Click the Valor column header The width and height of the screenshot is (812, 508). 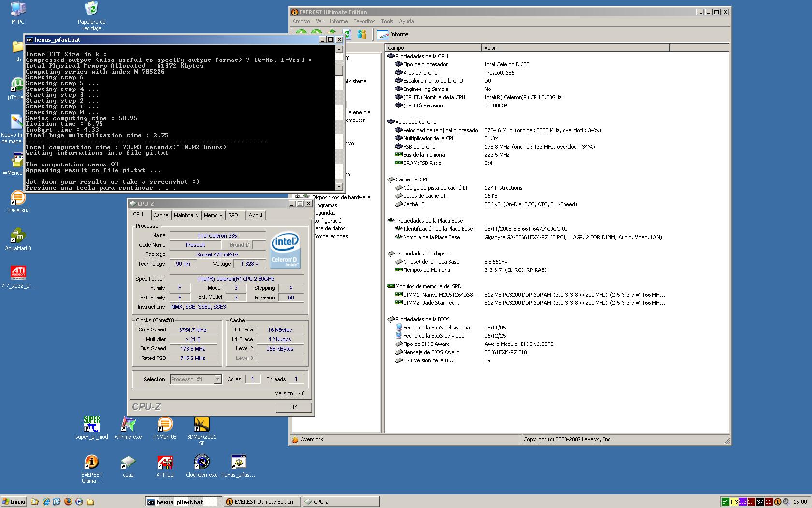575,47
